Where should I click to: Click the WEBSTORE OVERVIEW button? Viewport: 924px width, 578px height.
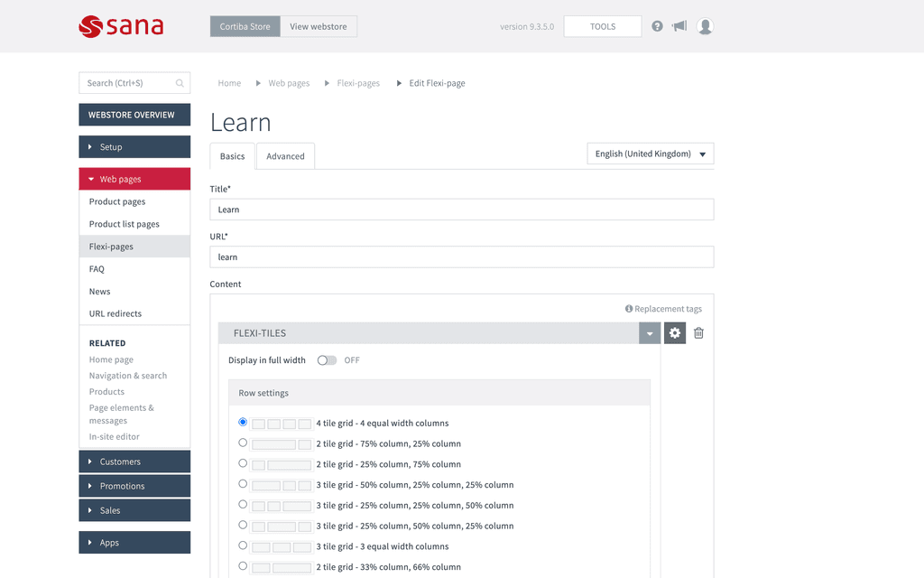click(x=134, y=115)
